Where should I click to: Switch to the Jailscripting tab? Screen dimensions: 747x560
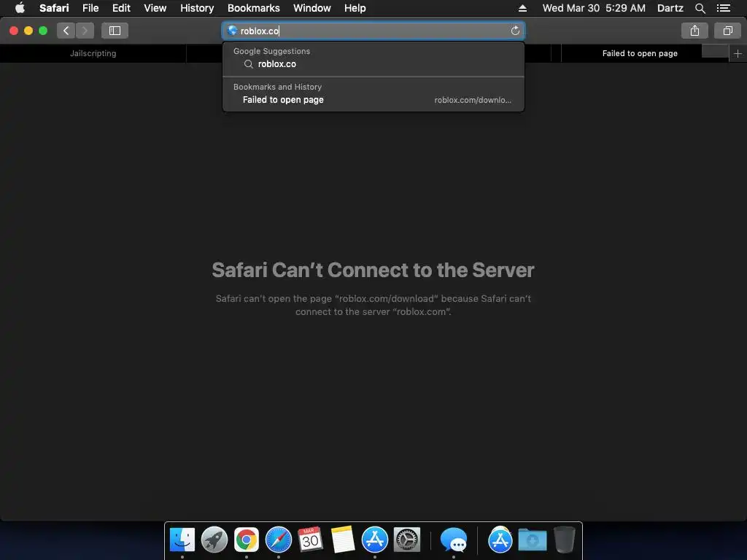tap(93, 53)
